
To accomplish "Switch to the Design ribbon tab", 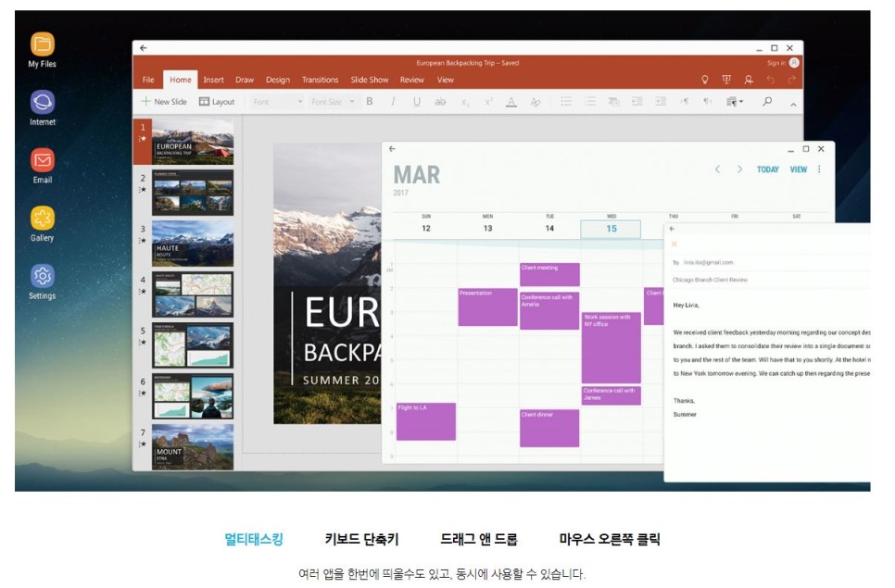I will pos(277,80).
